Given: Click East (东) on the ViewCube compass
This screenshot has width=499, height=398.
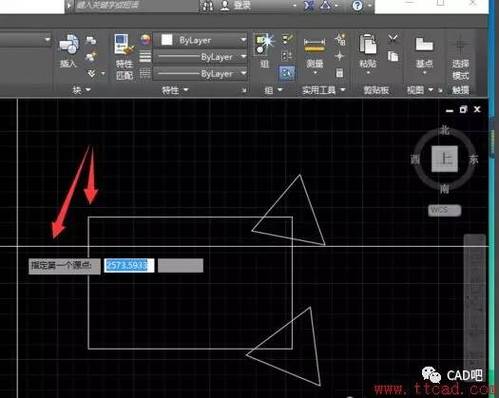Looking at the screenshot, I should tap(474, 160).
